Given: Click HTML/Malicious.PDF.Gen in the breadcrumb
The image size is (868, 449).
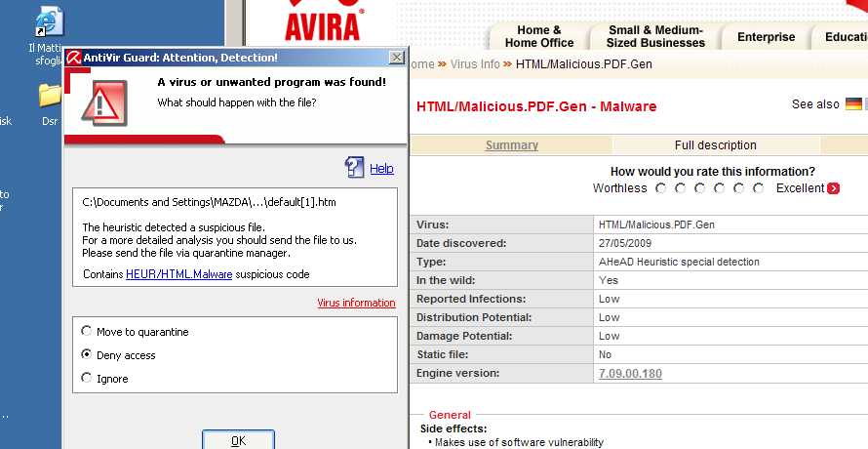Looking at the screenshot, I should 584,64.
